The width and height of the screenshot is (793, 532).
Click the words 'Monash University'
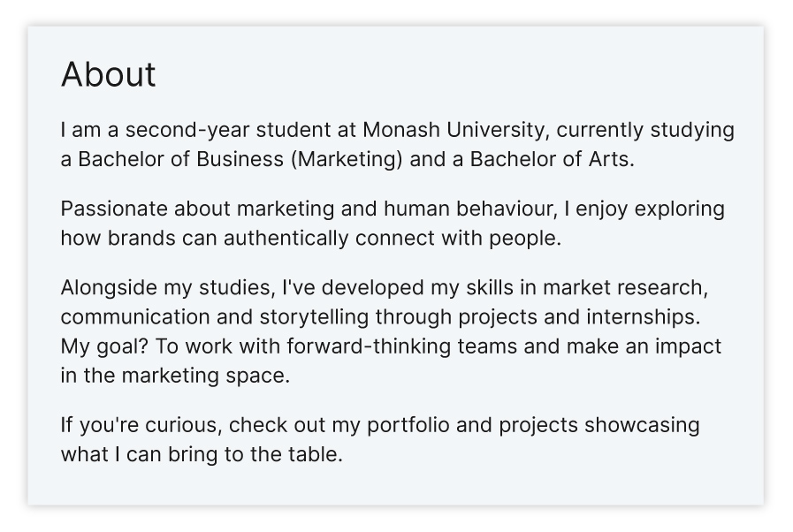click(x=454, y=130)
